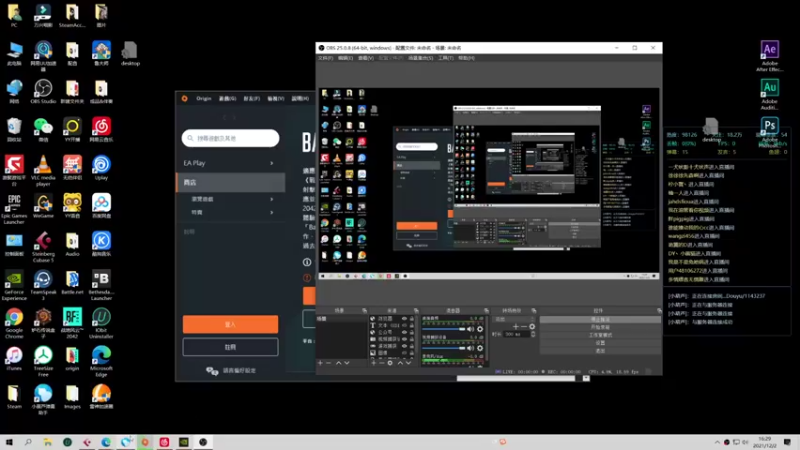
Task: Adjust the second mixer volume slider in OBS
Action: click(x=444, y=348)
